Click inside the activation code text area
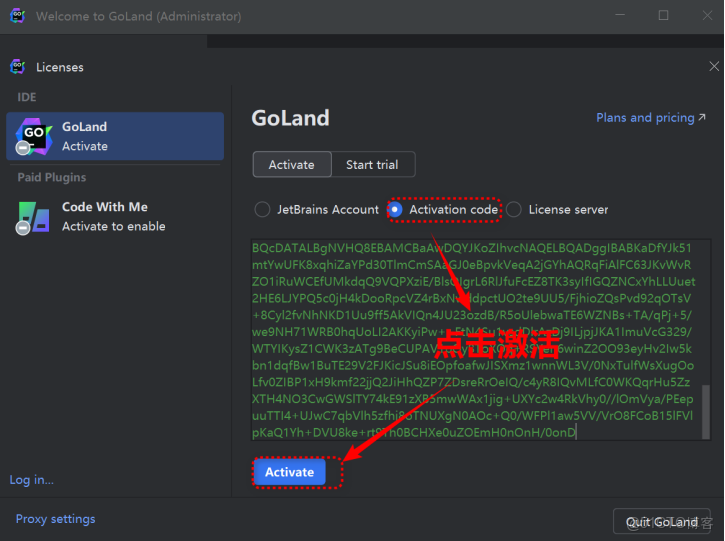This screenshot has height=541, width=725. click(470, 340)
